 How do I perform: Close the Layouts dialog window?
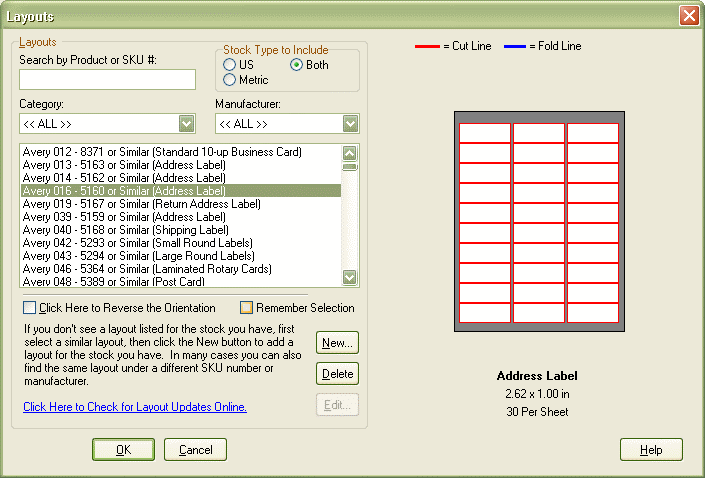tap(689, 16)
